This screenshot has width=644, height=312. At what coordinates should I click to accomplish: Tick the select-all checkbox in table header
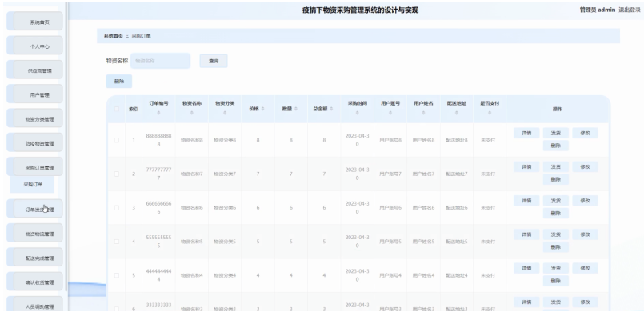[117, 109]
